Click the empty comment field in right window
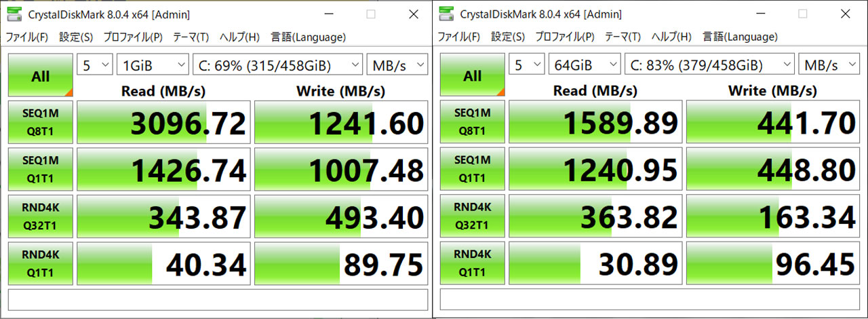 pos(650,299)
